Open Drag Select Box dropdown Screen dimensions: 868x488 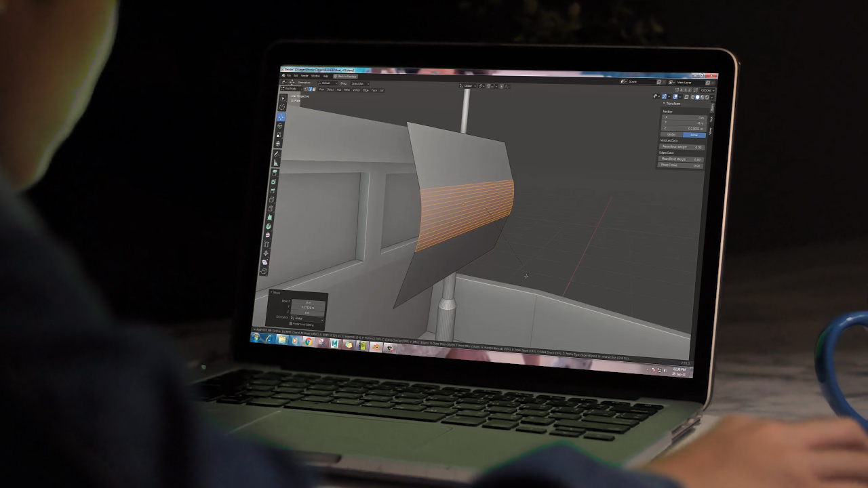(x=360, y=83)
